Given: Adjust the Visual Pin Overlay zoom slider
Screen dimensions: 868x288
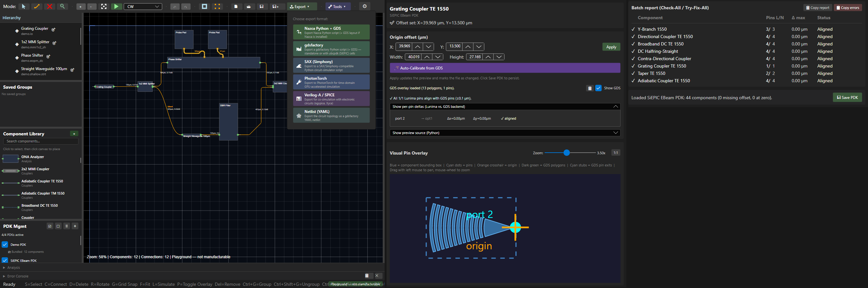Looking at the screenshot, I should [x=570, y=153].
